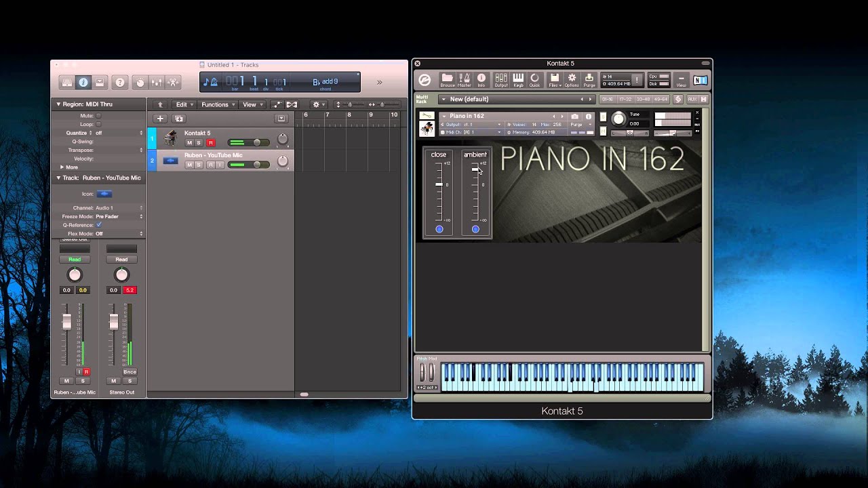Open the View menu in tracks area

click(252, 104)
